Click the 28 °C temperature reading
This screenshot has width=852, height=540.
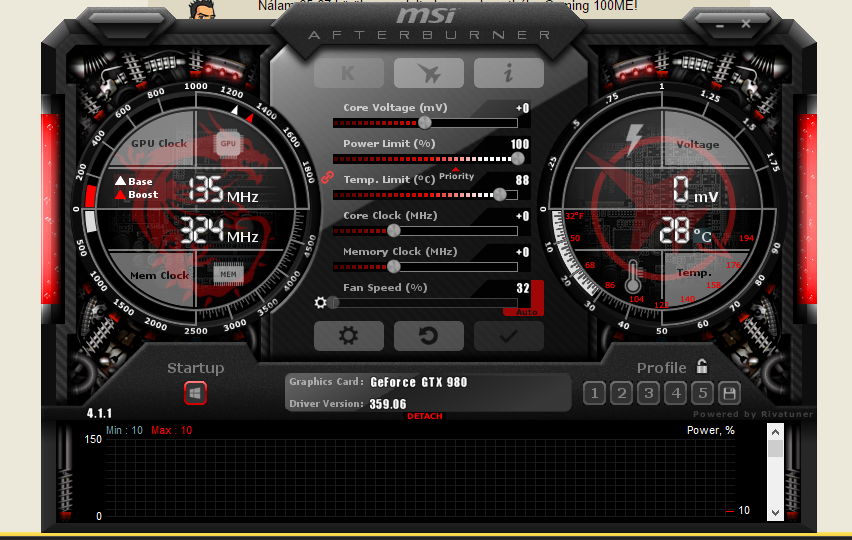coord(685,232)
